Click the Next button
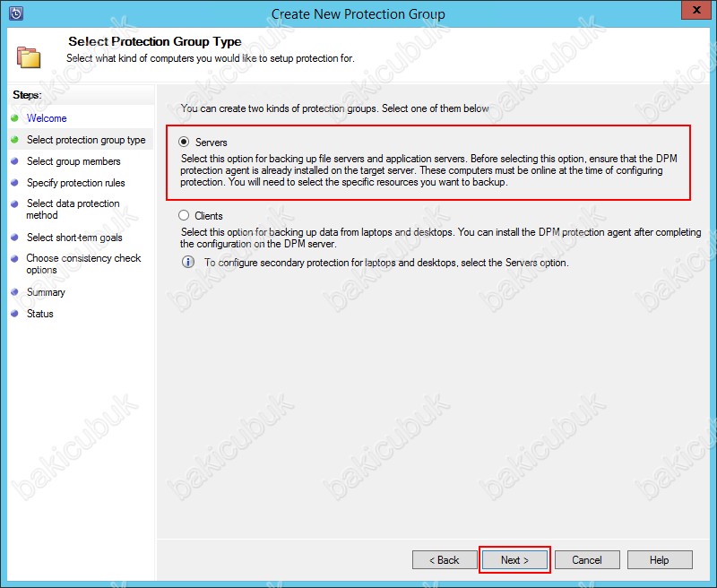717x588 pixels. pyautogui.click(x=514, y=559)
